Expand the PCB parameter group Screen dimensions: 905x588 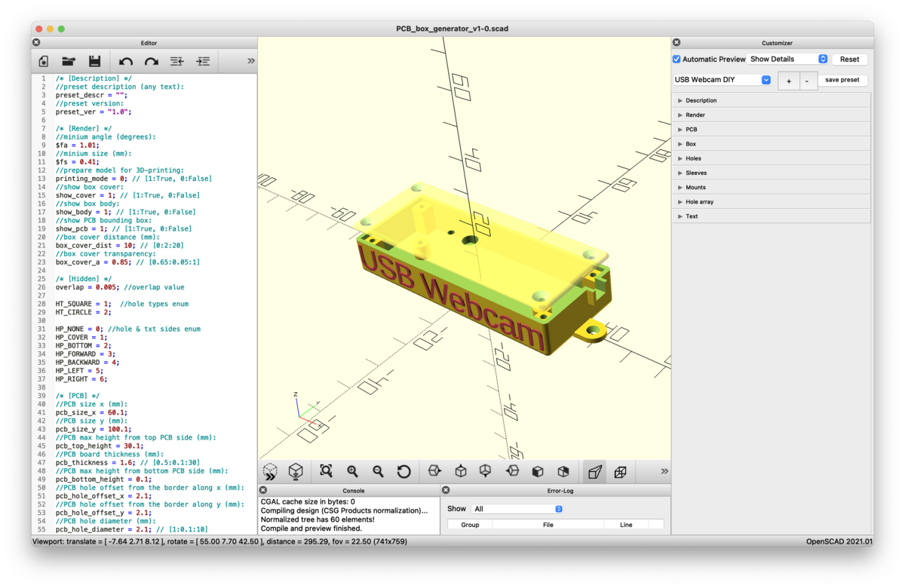pos(771,130)
